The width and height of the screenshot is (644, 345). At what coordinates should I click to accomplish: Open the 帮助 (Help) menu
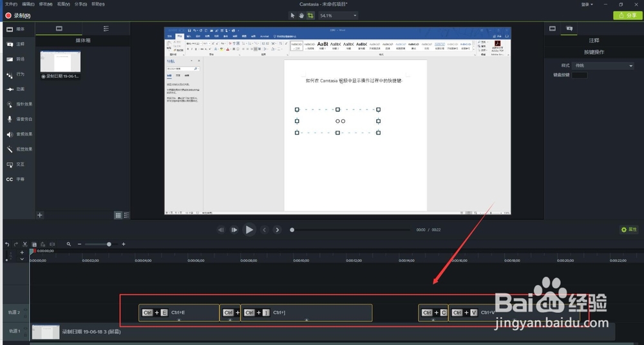98,4
